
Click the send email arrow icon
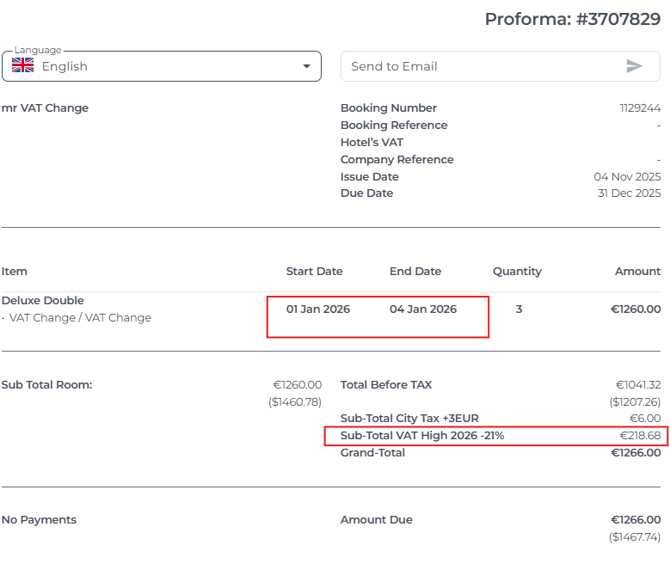pos(634,66)
